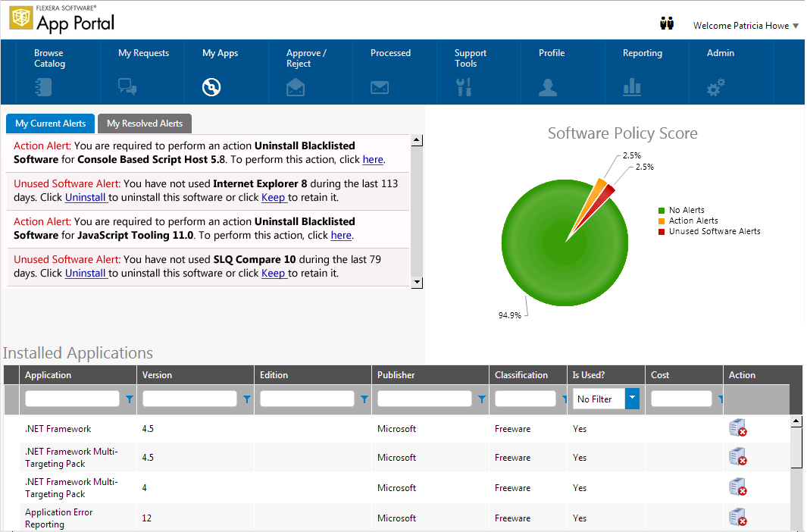This screenshot has height=532, width=807.
Task: Click the Publisher column header
Action: point(430,375)
